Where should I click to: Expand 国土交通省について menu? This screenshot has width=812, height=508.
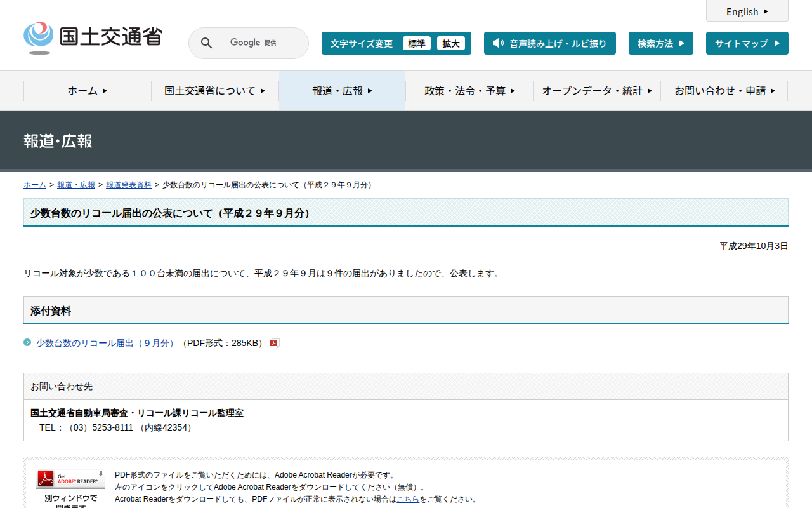click(214, 91)
